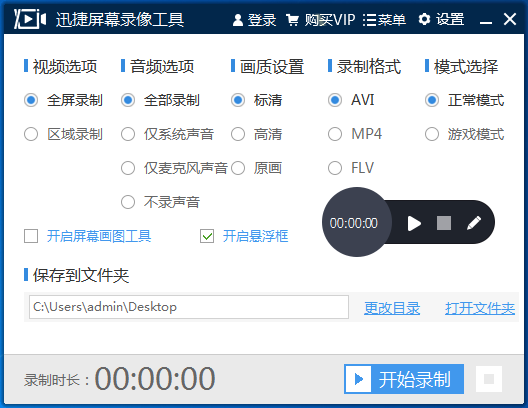The image size is (528, 408).
Task: Select 仅系统声音 audio option
Action: 167,134
